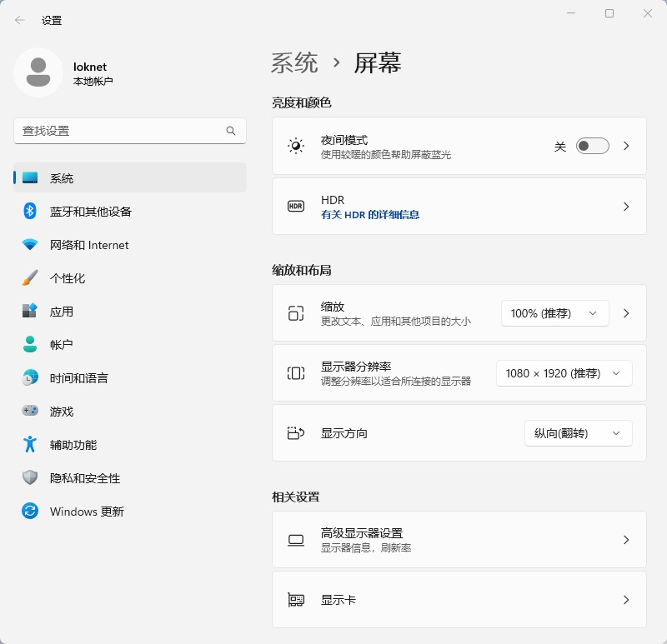Image resolution: width=667 pixels, height=644 pixels.
Task: Navigate to 隐私和安全性
Action: 130,477
